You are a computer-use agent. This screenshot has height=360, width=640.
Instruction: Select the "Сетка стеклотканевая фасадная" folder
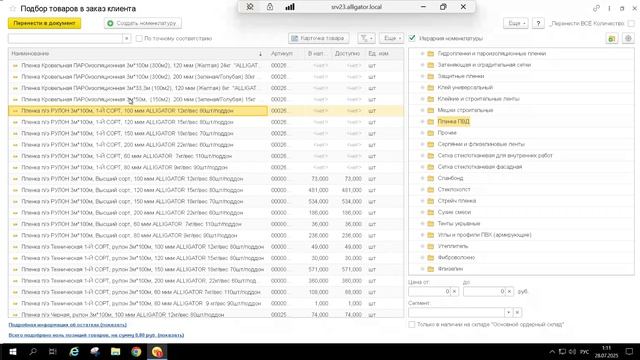(480, 167)
